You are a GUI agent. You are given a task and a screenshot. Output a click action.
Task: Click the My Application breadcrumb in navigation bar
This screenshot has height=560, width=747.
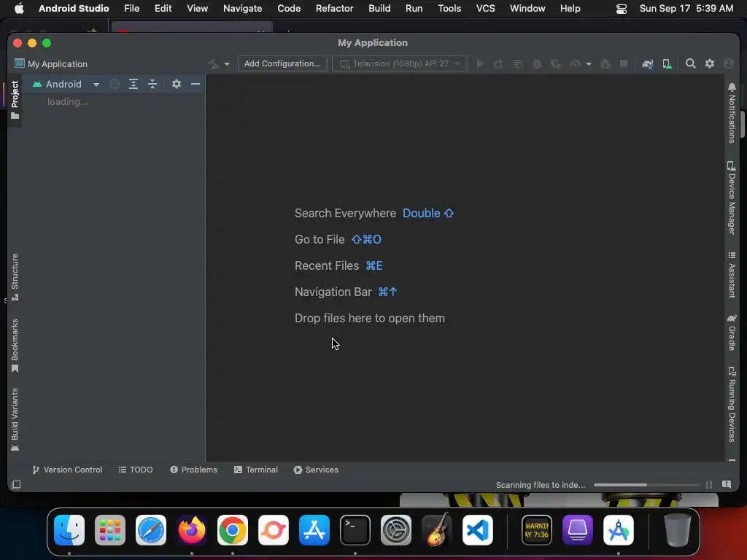(x=51, y=64)
